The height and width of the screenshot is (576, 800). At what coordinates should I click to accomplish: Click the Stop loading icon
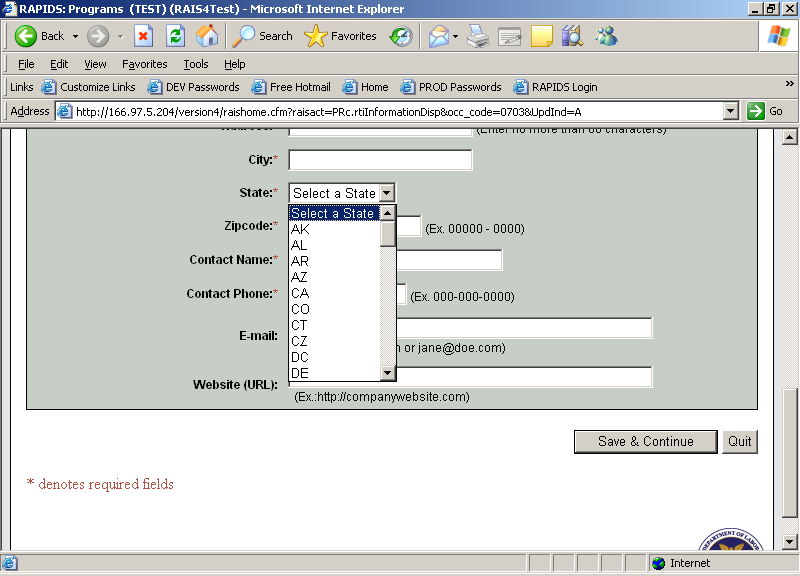(x=143, y=36)
